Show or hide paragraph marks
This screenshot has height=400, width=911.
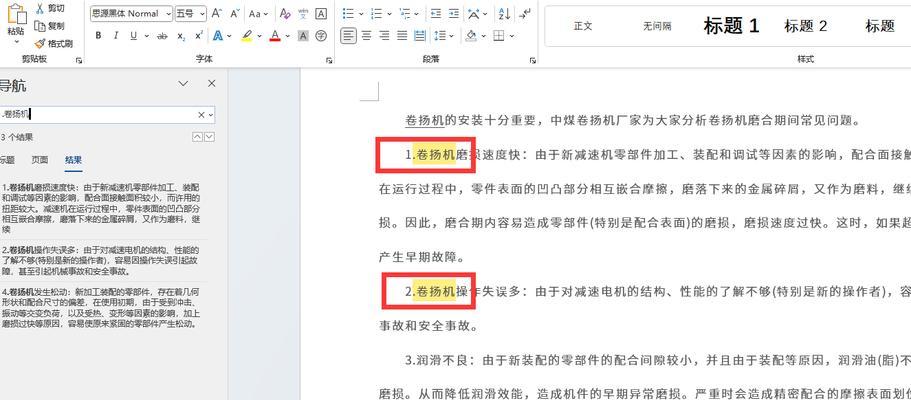(x=524, y=13)
